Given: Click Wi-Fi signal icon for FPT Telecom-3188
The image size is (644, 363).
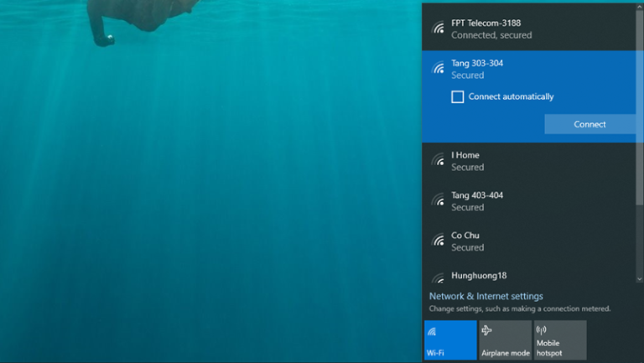Looking at the screenshot, I should [x=438, y=29].
